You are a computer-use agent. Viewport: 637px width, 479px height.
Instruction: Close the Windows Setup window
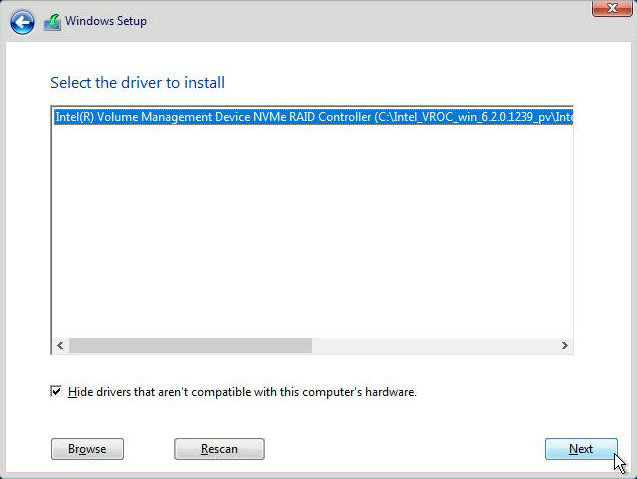[605, 9]
